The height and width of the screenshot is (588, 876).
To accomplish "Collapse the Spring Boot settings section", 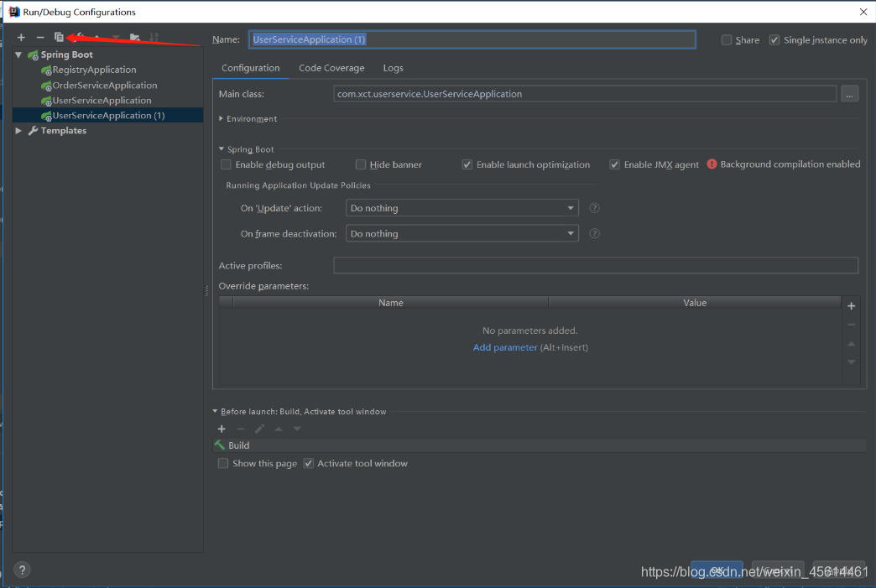I will (x=222, y=149).
